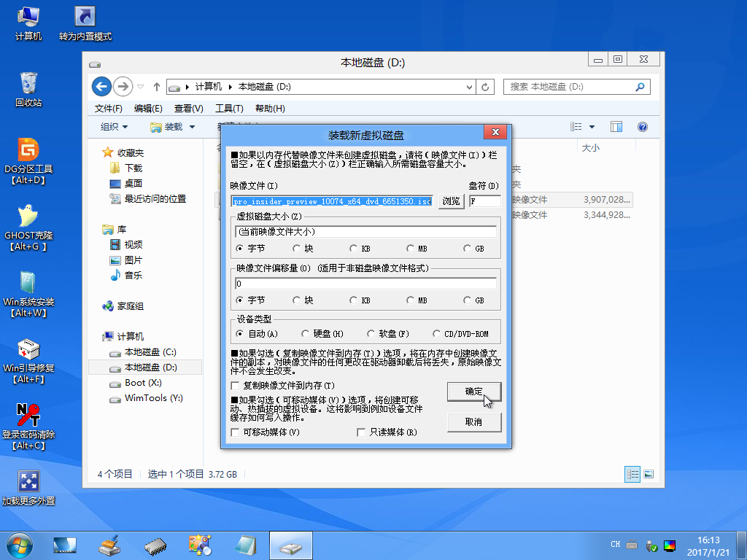Go forward with the Explorer forward arrow

click(x=123, y=87)
